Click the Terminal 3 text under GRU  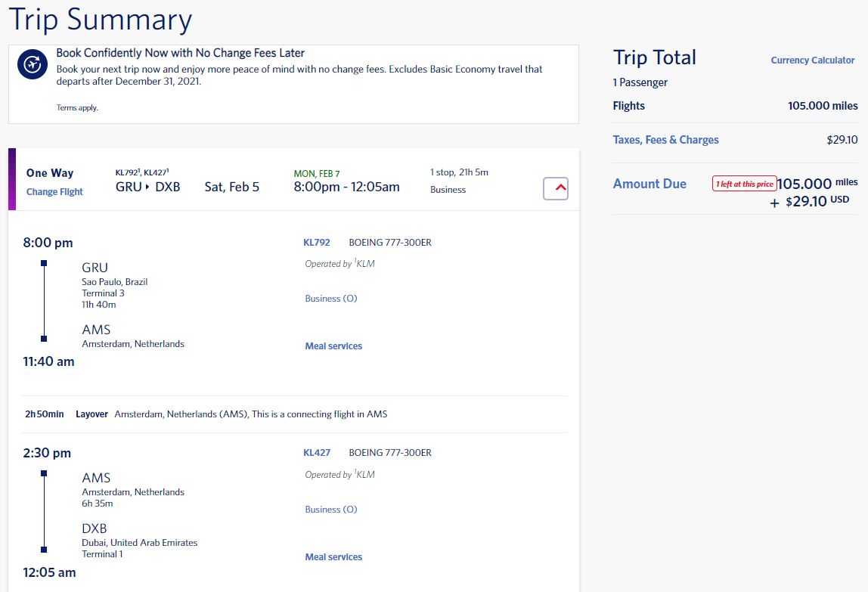pyautogui.click(x=103, y=293)
